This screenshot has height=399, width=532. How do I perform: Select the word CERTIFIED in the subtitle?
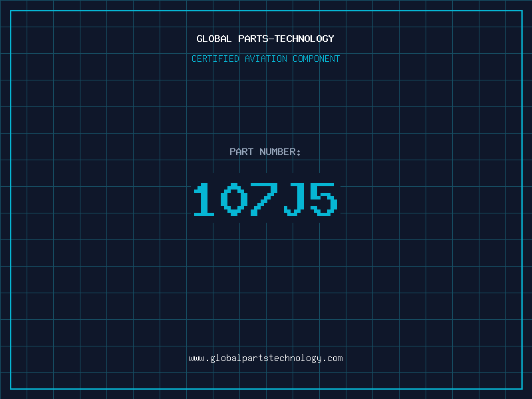coord(215,59)
